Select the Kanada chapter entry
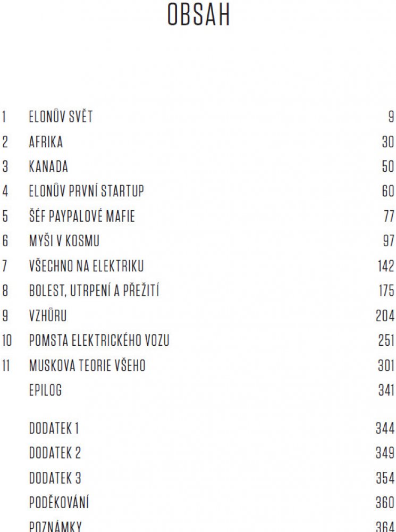396x532 pixels. tap(48, 167)
